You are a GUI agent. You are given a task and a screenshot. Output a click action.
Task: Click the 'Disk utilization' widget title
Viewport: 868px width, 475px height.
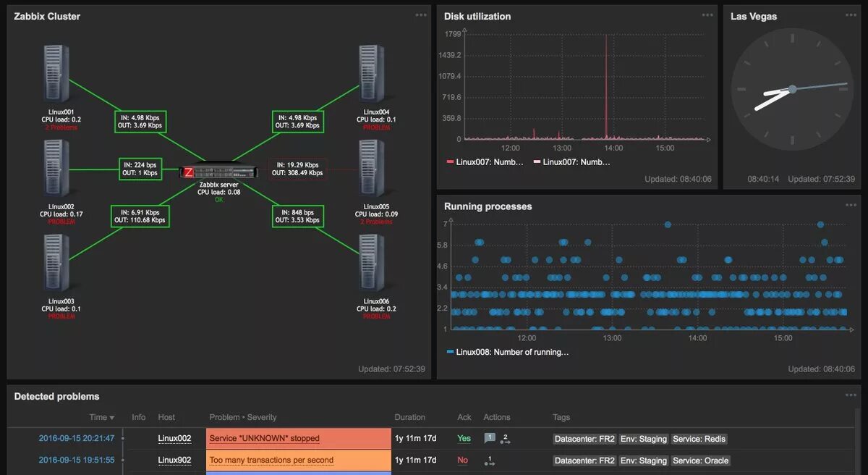(x=477, y=16)
